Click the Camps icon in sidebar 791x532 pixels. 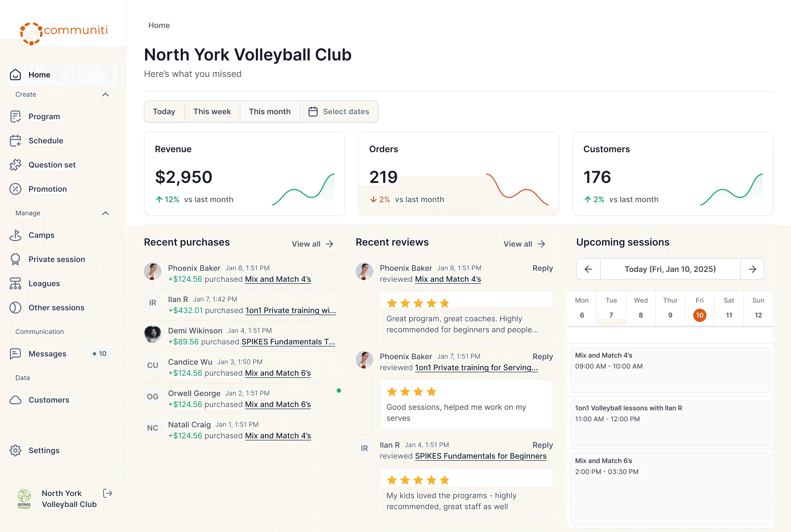[15, 235]
